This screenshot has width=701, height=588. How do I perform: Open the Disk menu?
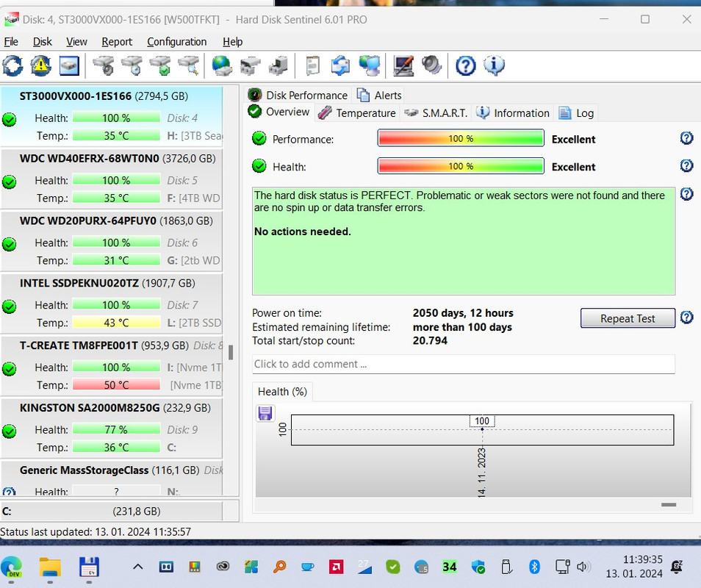tap(43, 42)
